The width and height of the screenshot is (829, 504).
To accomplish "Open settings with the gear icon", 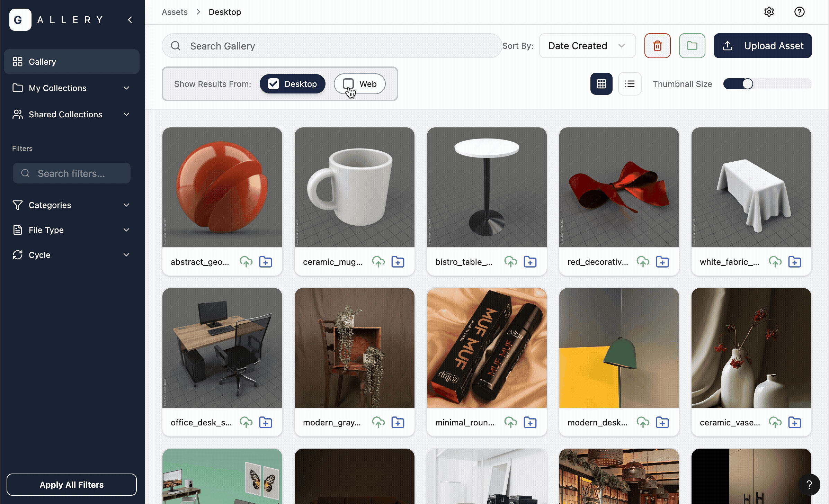I will tap(769, 11).
